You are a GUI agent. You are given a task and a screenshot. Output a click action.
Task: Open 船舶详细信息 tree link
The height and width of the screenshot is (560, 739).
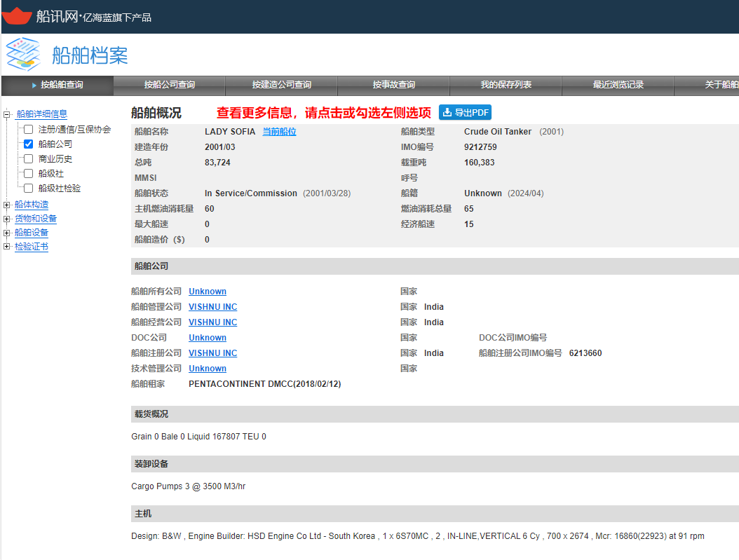tap(42, 114)
